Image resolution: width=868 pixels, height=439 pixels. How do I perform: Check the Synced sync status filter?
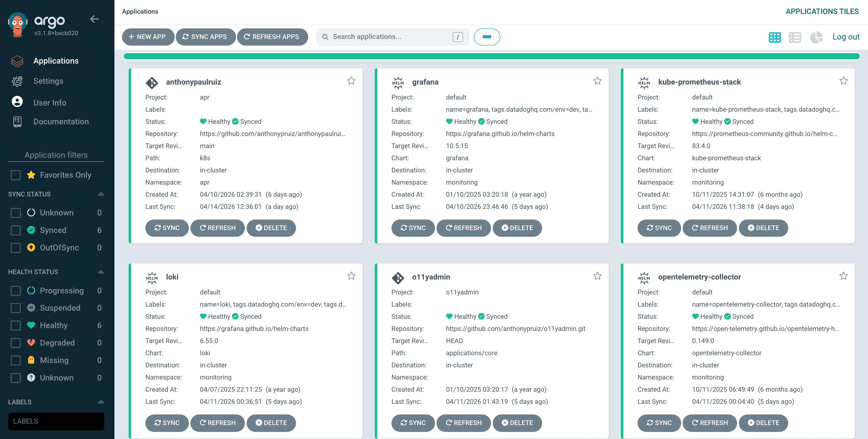click(15, 230)
